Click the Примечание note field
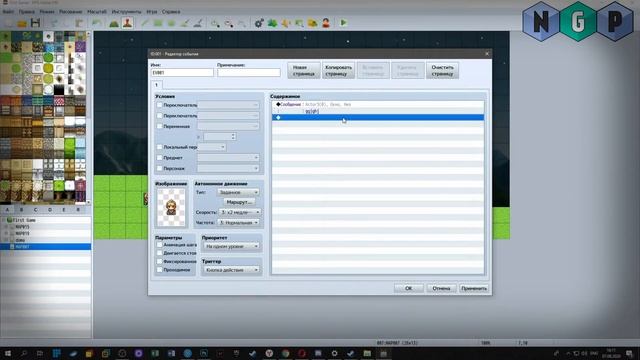640x360 pixels. 249,73
